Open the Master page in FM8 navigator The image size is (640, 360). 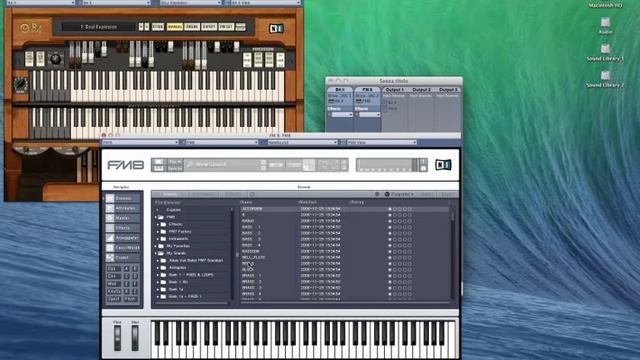coord(123,218)
